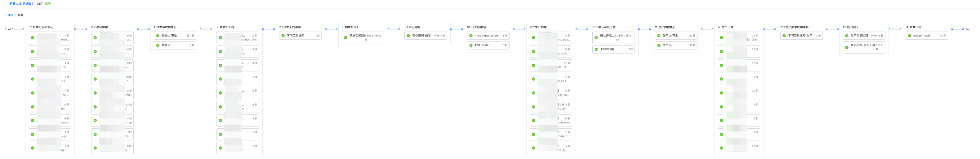
Task: Click success icon of 预发sql审批 job
Action: 158,36
